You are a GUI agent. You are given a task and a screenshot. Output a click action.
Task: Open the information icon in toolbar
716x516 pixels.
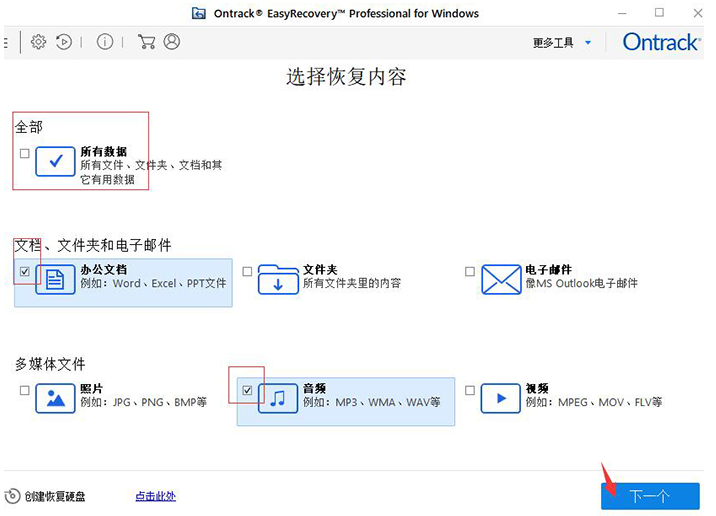[105, 42]
